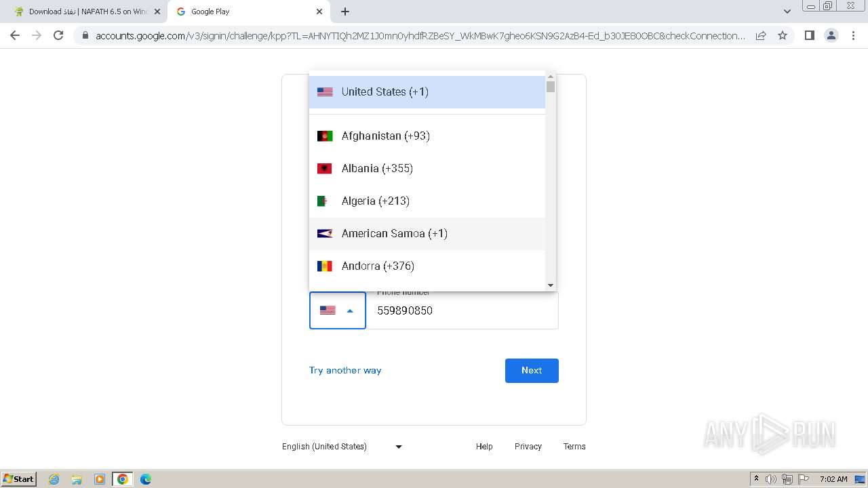The height and width of the screenshot is (488, 868).
Task: Open the media player taskbar icon
Action: pyautogui.click(x=100, y=479)
